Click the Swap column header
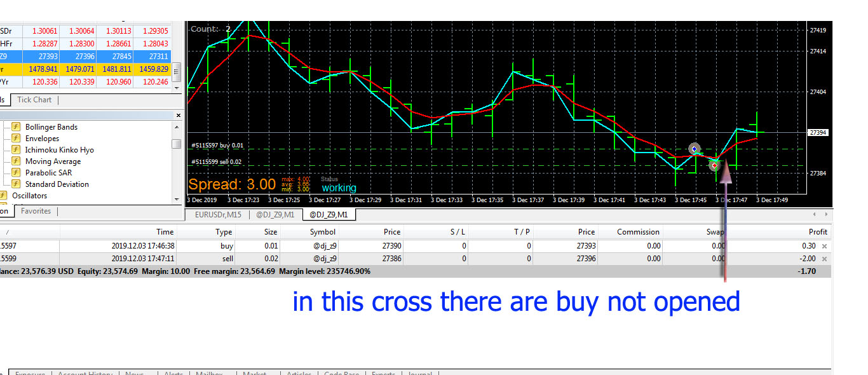Image resolution: width=868 pixels, height=375 pixels. (x=715, y=232)
